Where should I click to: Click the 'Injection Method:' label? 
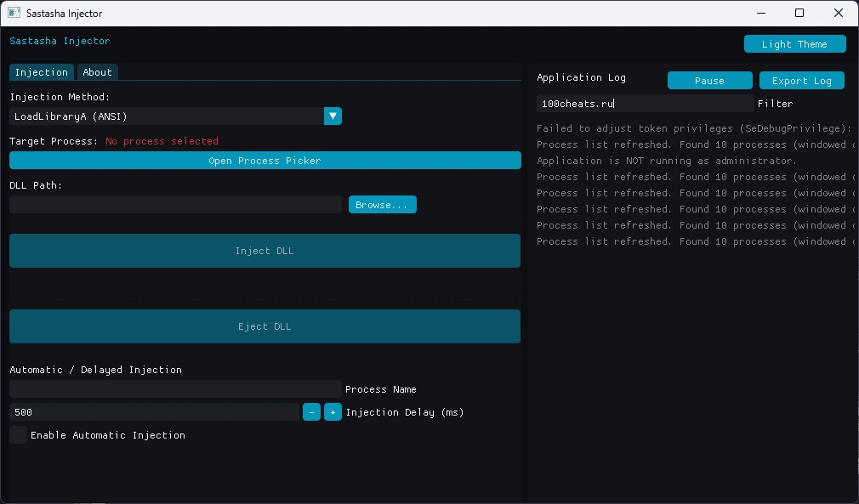tap(60, 97)
